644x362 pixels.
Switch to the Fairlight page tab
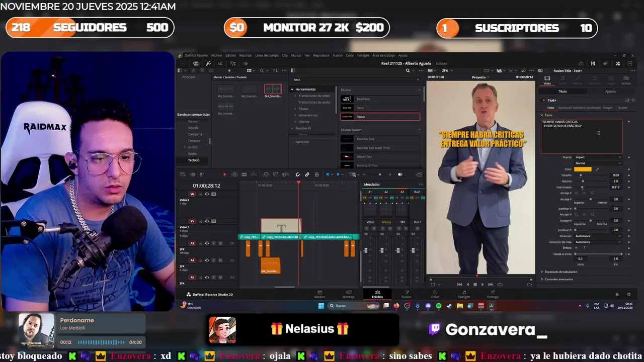[464, 295]
